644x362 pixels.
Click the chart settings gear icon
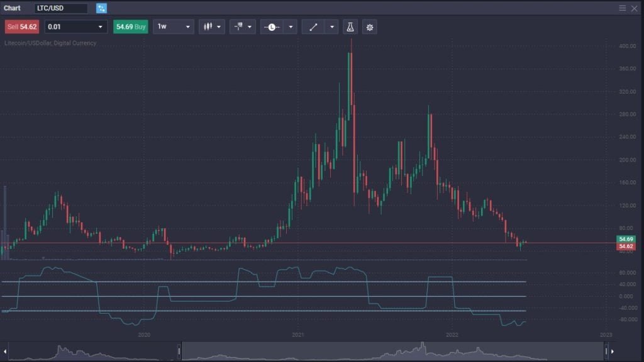370,26
